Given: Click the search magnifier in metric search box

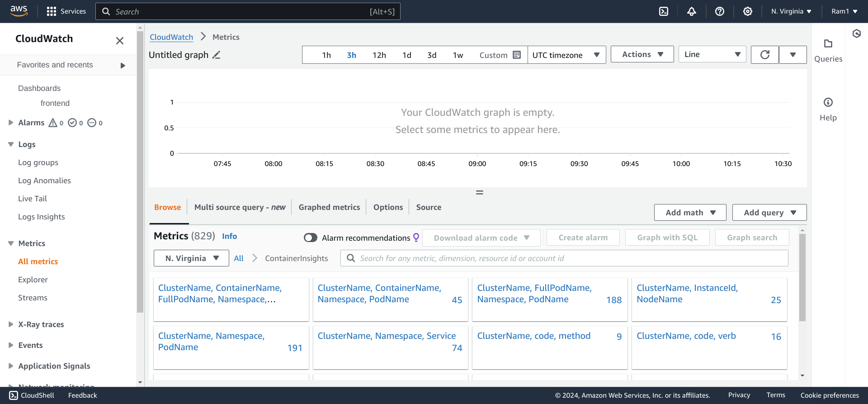Looking at the screenshot, I should 351,258.
